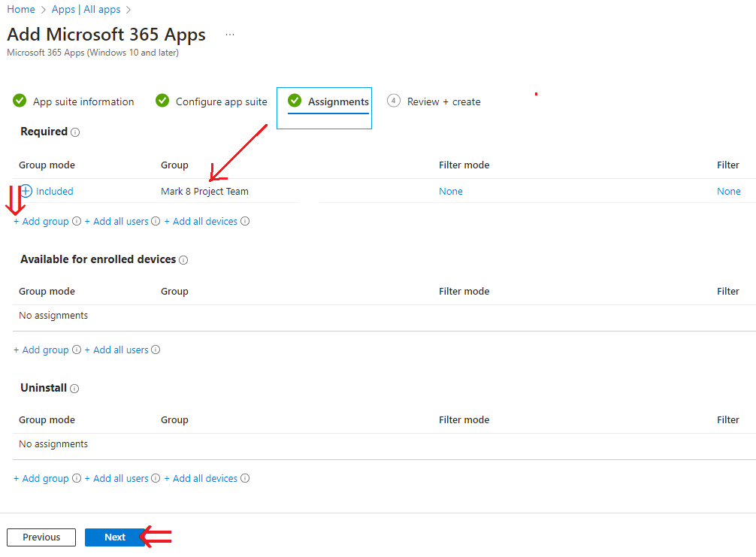Click info icon beside Add all devices under Required

click(x=245, y=221)
